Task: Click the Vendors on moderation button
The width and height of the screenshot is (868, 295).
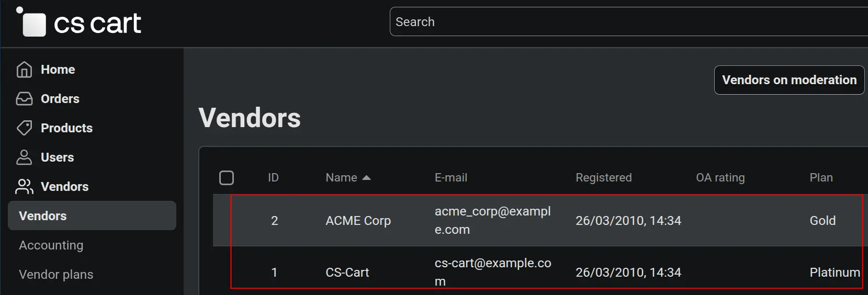Action: [x=790, y=80]
